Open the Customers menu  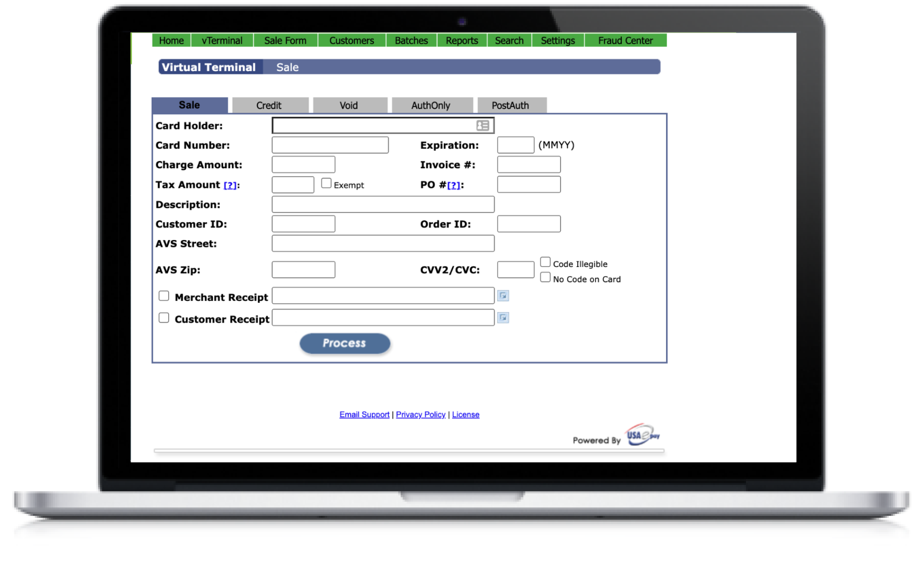click(x=351, y=40)
